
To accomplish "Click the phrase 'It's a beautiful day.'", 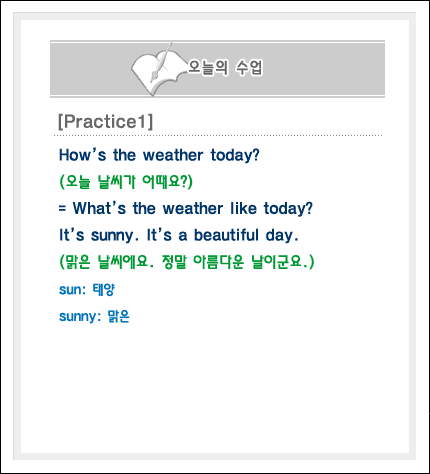I will pos(223,235).
